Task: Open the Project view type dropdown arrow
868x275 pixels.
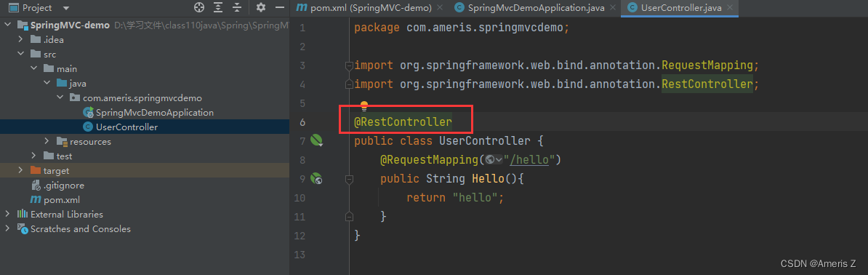Action: tap(66, 8)
